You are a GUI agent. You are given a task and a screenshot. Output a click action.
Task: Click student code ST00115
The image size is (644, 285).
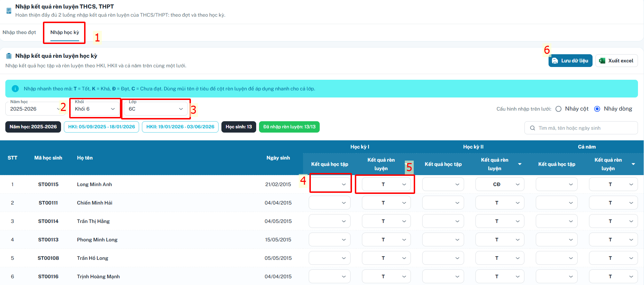pyautogui.click(x=48, y=184)
